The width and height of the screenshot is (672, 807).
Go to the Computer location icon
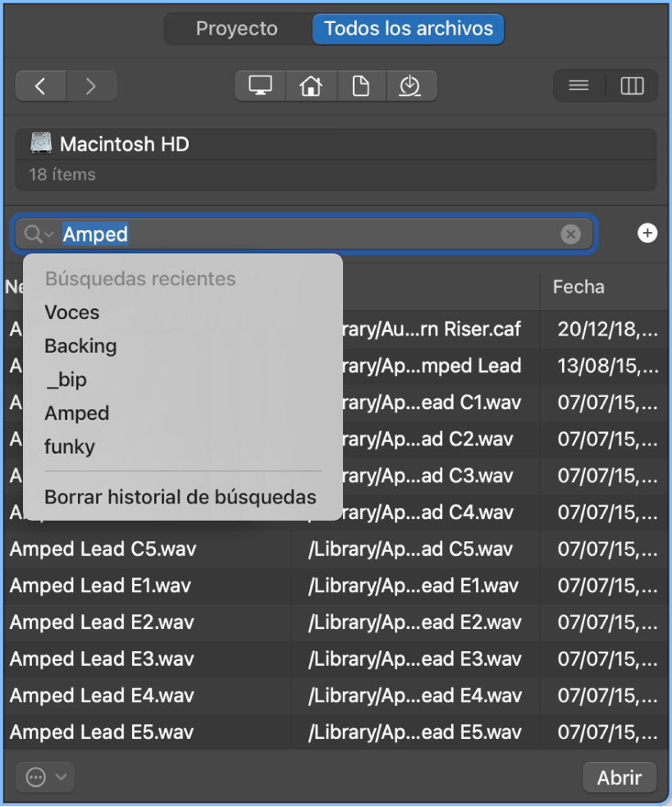click(x=260, y=86)
